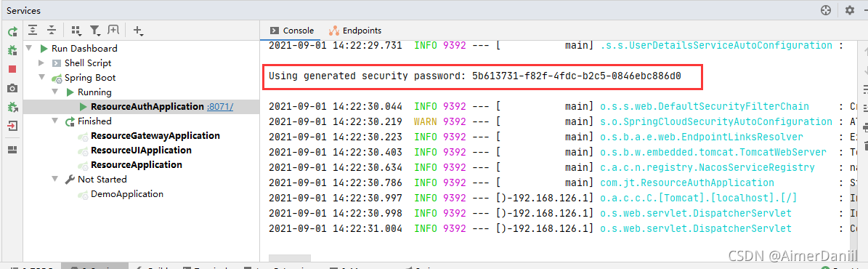This screenshot has height=269, width=868.
Task: Switch to the Console tab
Action: coord(291,31)
